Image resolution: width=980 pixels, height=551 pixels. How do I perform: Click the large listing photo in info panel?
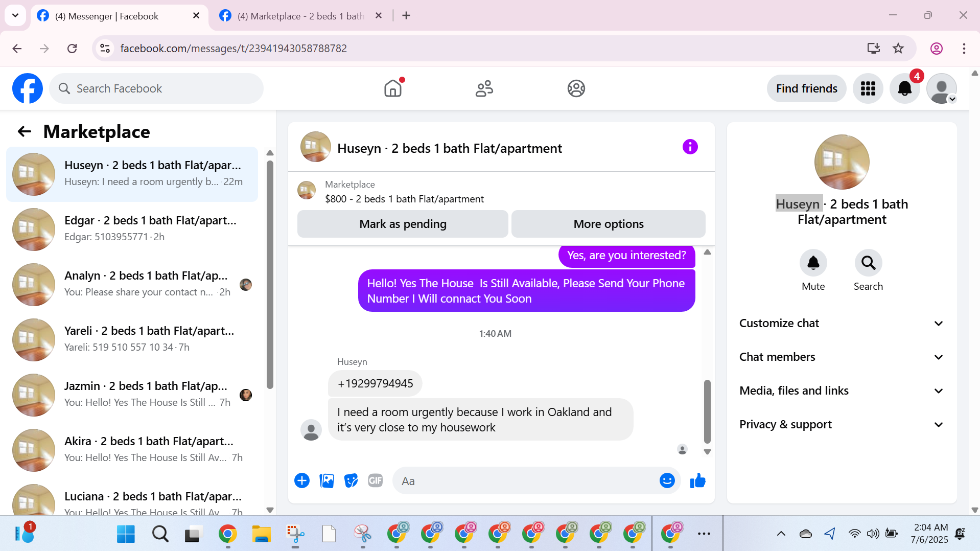coord(842,162)
